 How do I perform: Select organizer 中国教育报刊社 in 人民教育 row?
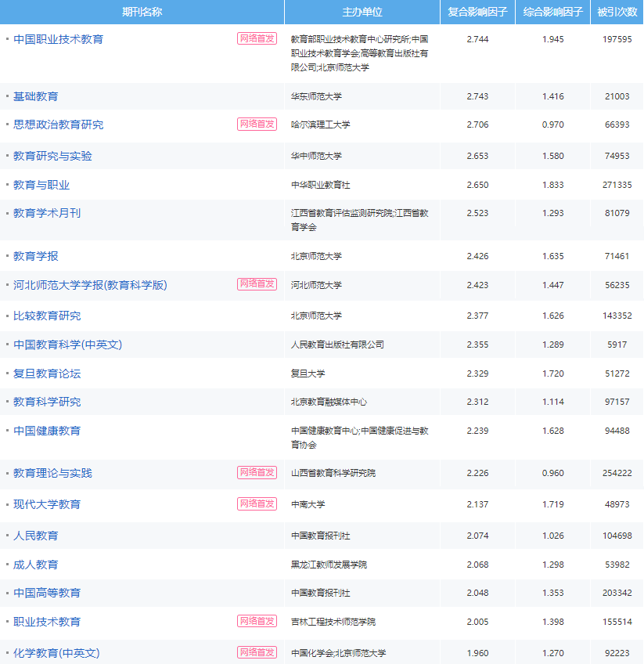click(x=321, y=536)
